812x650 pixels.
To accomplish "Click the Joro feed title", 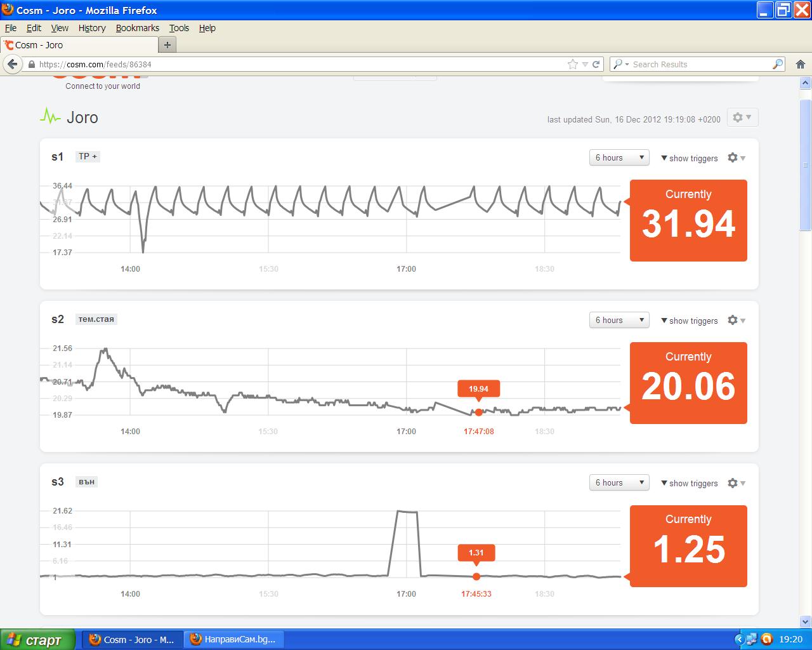I will [x=82, y=117].
